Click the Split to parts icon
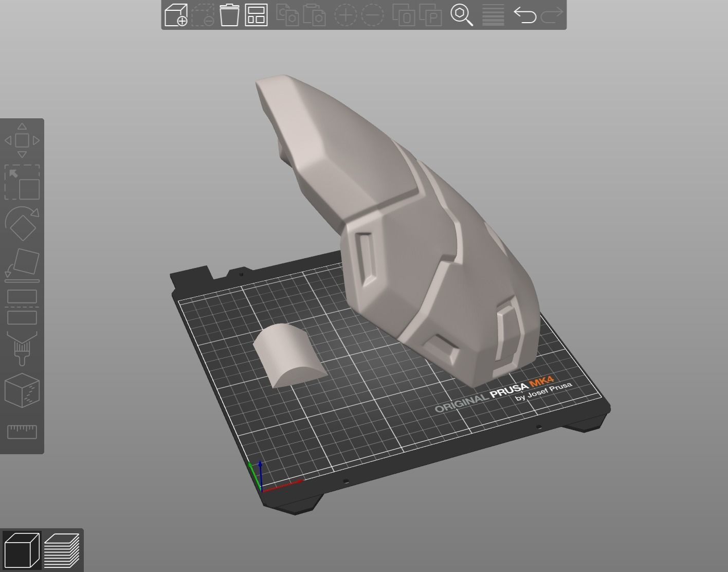This screenshot has width=728, height=572. click(x=431, y=15)
